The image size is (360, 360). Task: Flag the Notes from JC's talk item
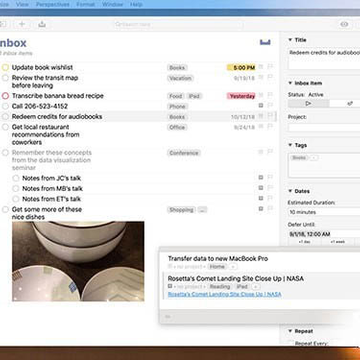[270, 177]
